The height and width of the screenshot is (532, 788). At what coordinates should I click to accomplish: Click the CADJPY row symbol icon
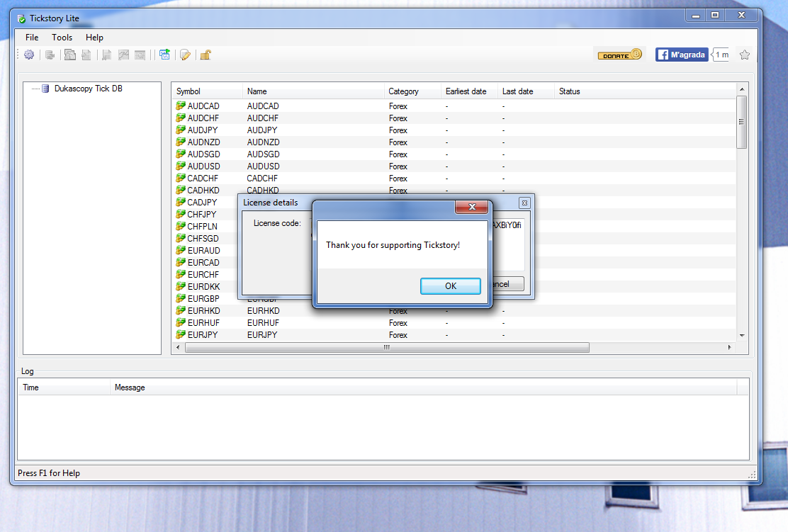pyautogui.click(x=181, y=203)
